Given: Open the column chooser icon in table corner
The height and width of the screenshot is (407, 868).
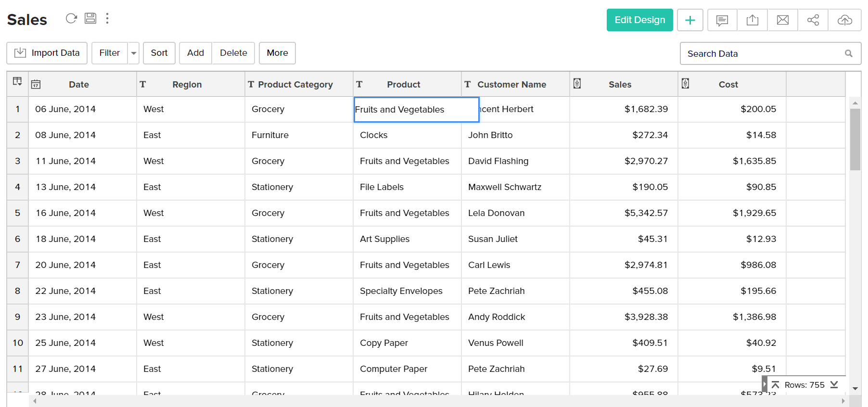Looking at the screenshot, I should (x=17, y=81).
